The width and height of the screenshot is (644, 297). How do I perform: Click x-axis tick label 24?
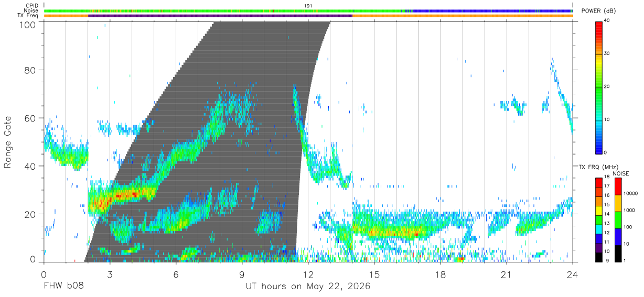point(572,274)
